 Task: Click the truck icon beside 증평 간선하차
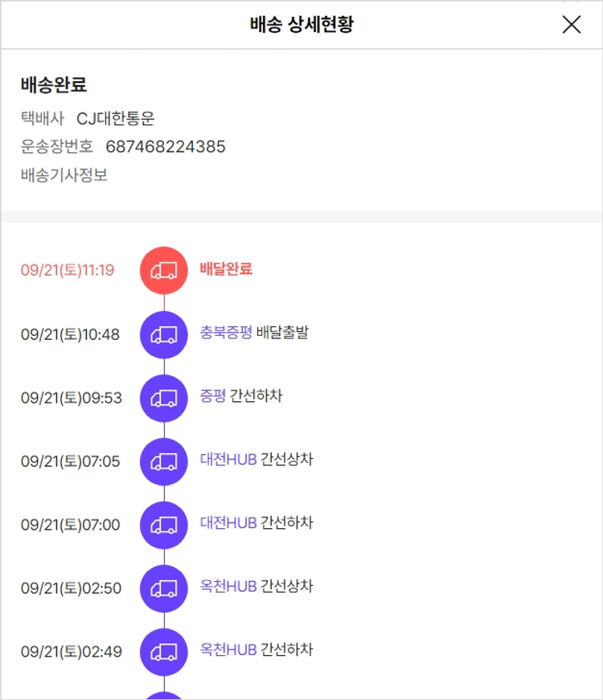(x=164, y=397)
